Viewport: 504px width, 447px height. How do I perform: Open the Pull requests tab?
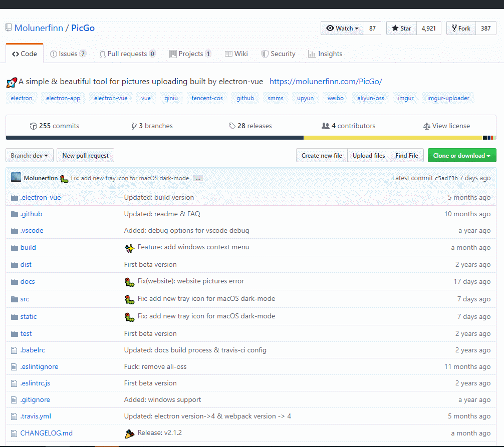(128, 54)
